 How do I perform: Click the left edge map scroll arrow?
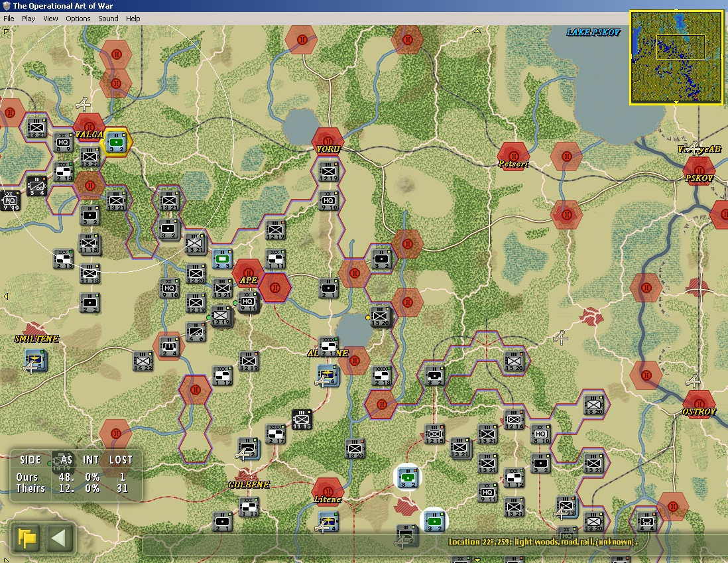tap(5, 296)
